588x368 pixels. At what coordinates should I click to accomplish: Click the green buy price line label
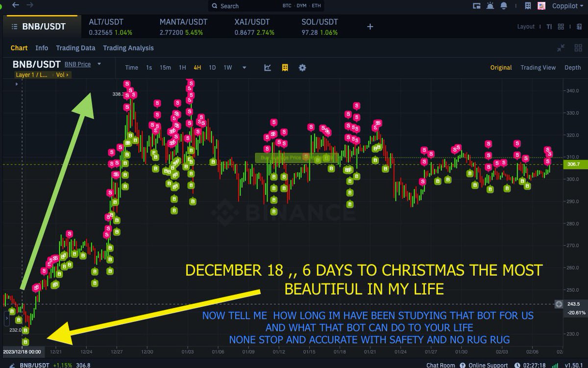click(296, 158)
